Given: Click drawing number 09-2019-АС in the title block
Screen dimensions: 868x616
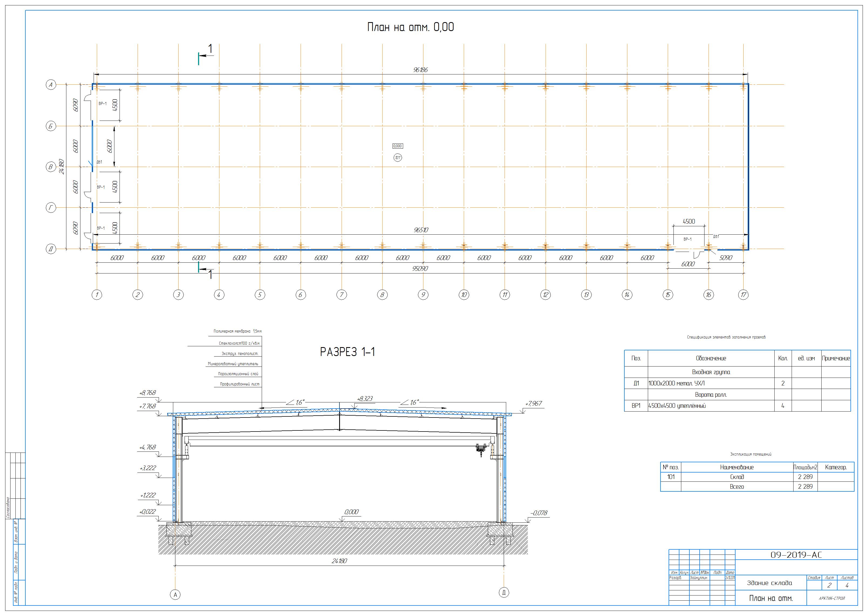Looking at the screenshot, I should (796, 555).
